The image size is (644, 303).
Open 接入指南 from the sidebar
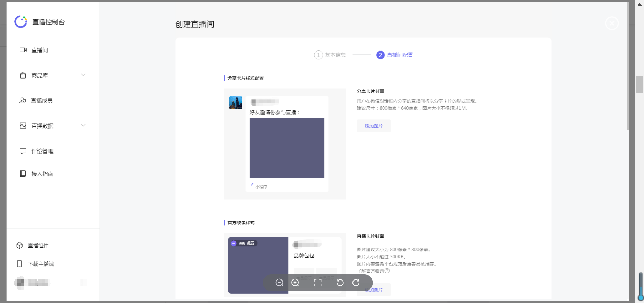point(42,174)
